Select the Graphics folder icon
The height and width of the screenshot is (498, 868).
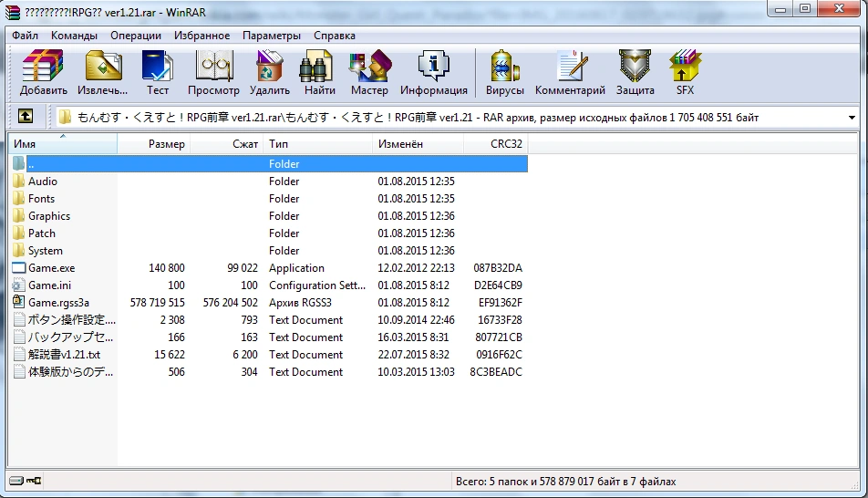[x=19, y=215]
